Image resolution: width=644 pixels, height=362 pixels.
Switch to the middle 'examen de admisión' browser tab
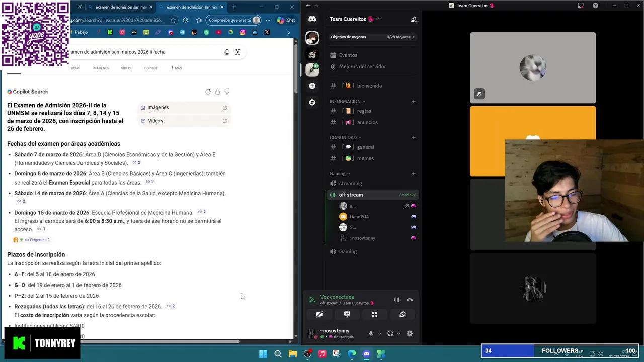[x=121, y=7]
